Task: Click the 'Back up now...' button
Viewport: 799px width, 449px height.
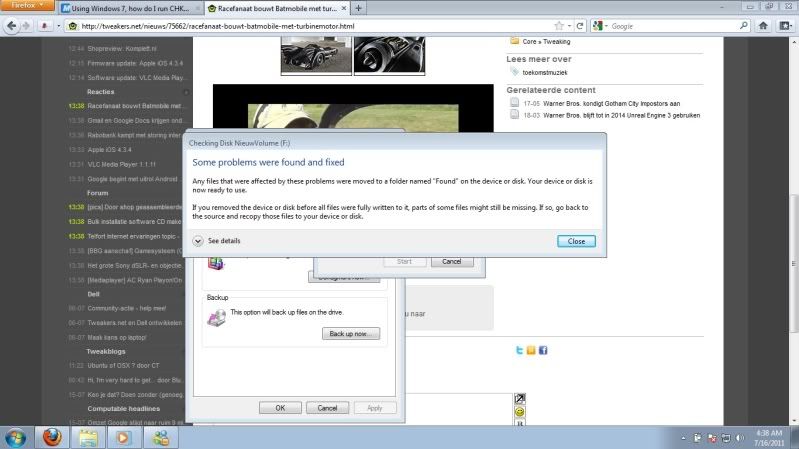Action: (350, 333)
